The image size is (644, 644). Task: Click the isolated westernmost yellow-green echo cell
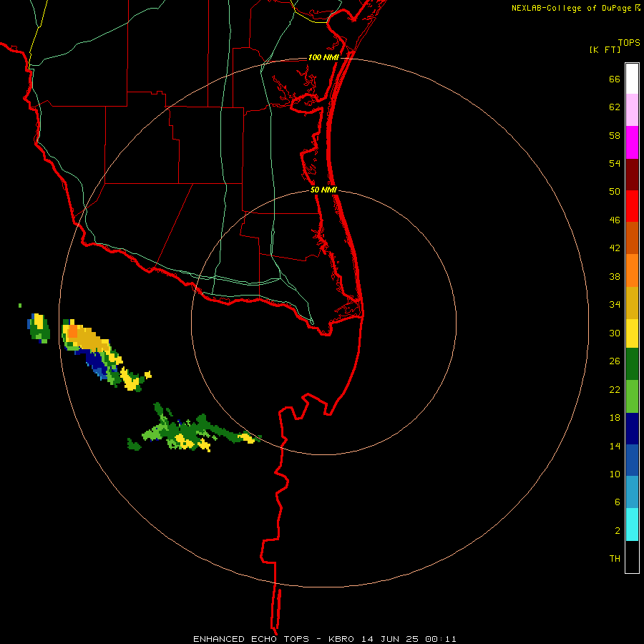[39, 328]
